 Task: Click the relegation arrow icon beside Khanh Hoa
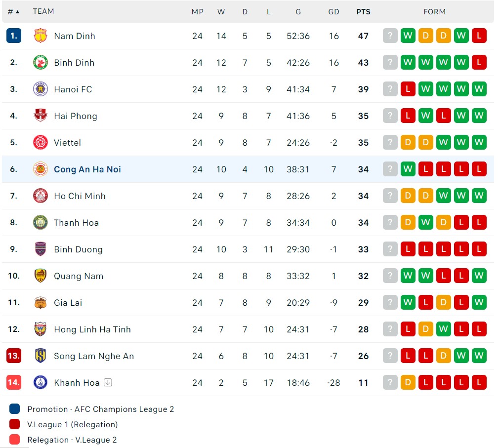pyautogui.click(x=108, y=382)
